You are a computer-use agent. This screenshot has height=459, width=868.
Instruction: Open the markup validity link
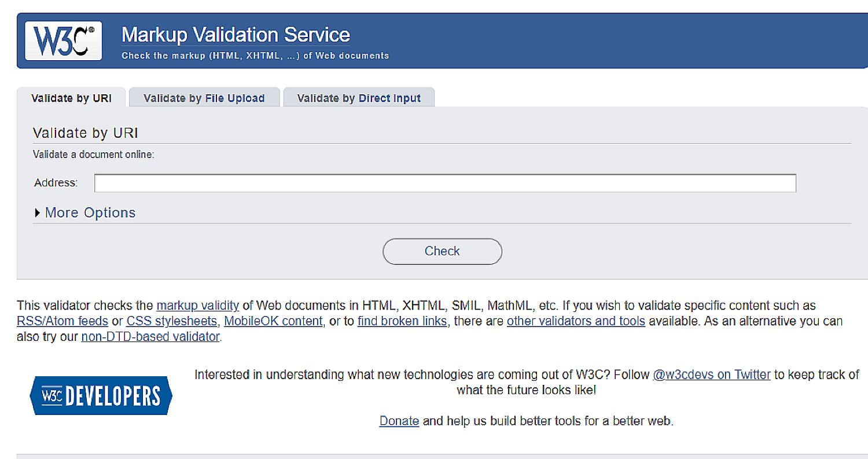pyautogui.click(x=197, y=305)
